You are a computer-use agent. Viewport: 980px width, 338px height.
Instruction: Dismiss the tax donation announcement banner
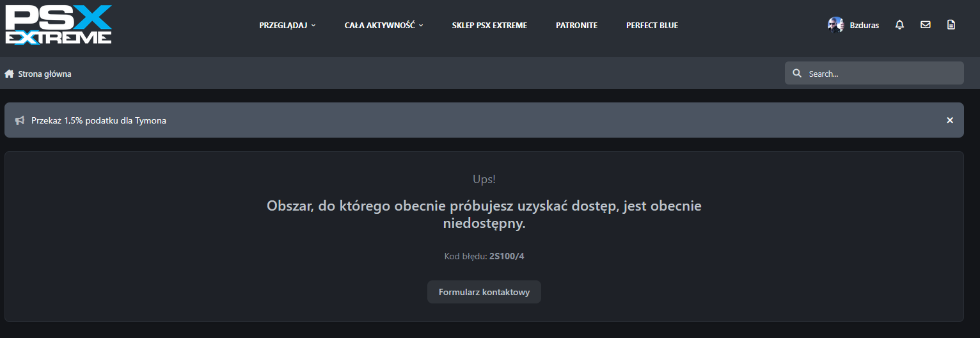click(949, 120)
